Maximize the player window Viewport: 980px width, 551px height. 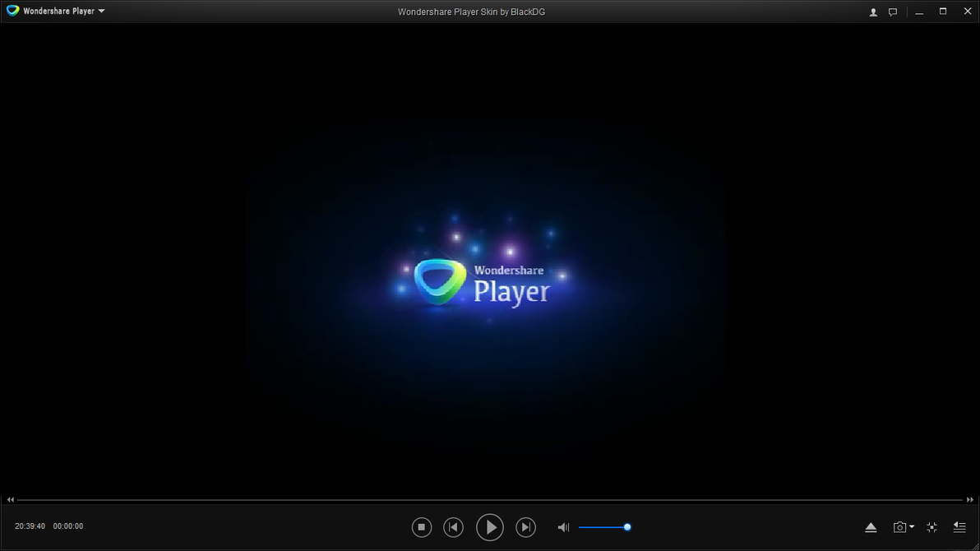coord(943,12)
